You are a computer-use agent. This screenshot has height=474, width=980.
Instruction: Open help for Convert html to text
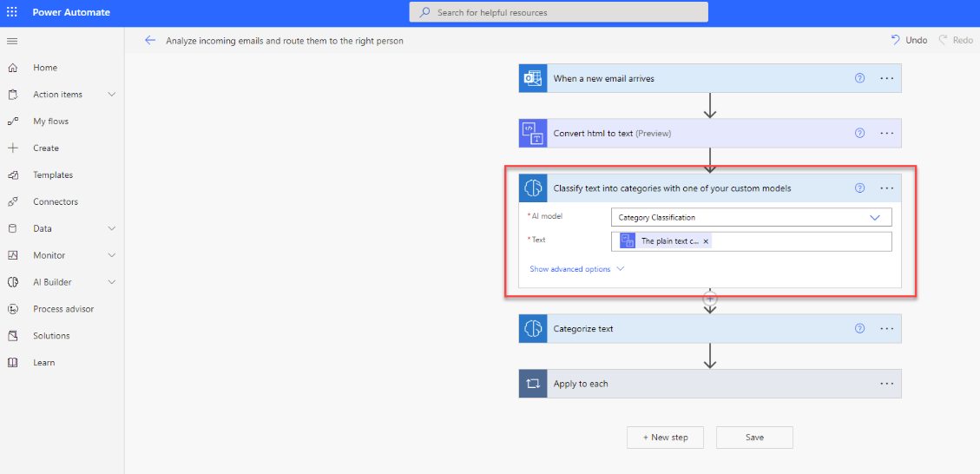859,133
